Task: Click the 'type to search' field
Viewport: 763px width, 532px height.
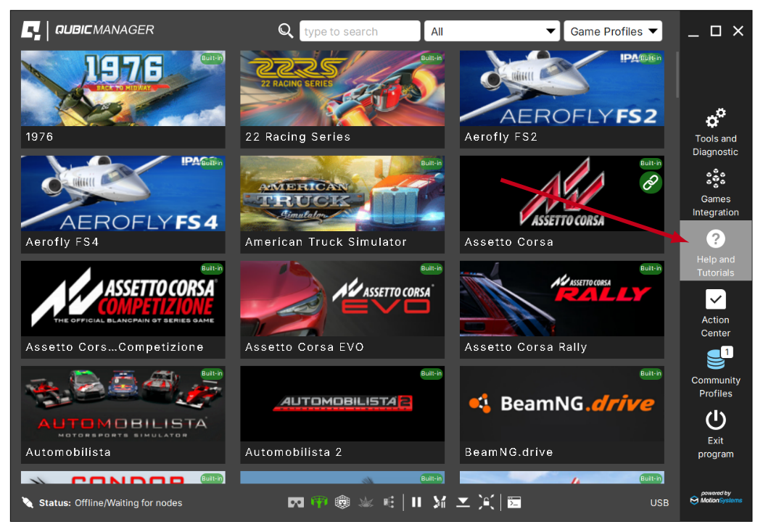Action: coord(359,31)
